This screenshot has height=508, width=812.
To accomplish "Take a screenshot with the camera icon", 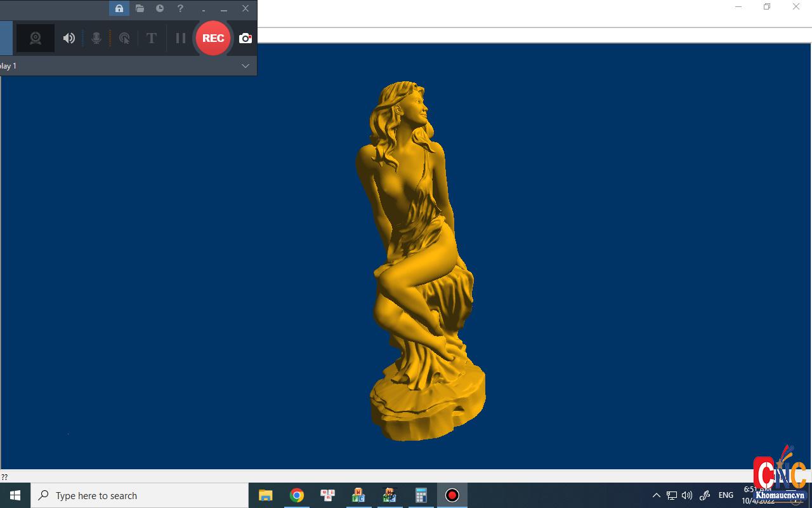I will pos(246,38).
